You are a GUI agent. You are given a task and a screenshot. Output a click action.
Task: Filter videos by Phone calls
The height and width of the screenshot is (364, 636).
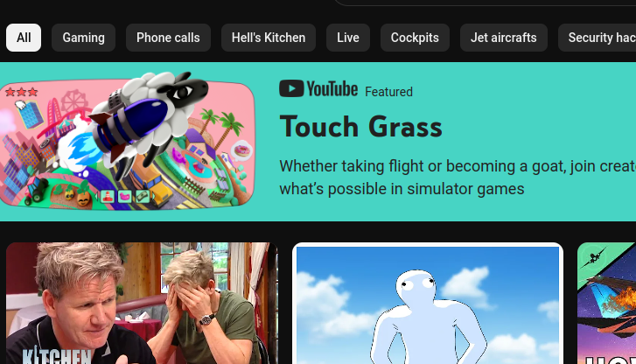click(x=168, y=38)
